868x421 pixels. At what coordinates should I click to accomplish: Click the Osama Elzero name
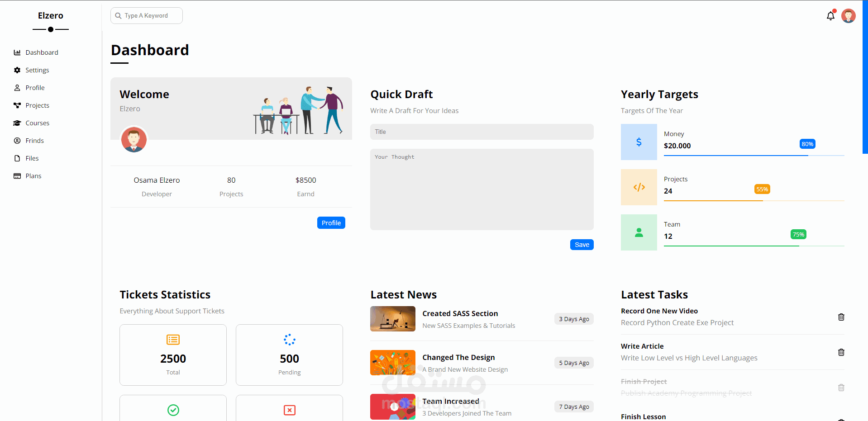click(157, 180)
